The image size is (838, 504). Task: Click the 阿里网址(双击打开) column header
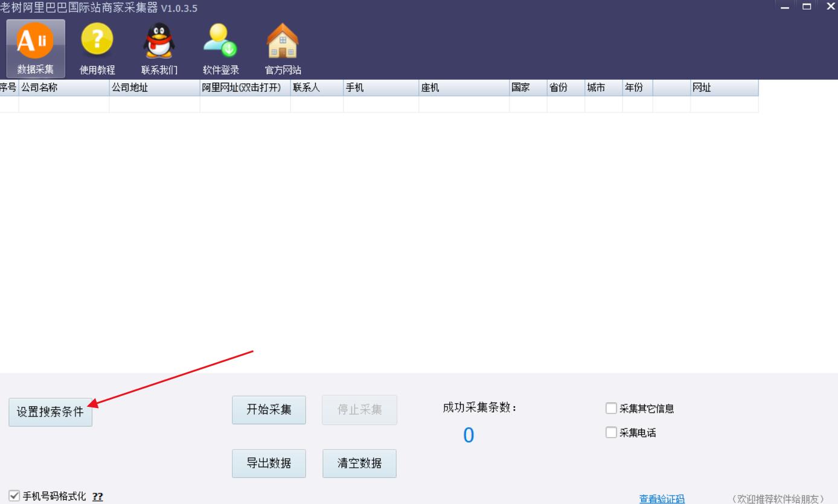point(245,88)
